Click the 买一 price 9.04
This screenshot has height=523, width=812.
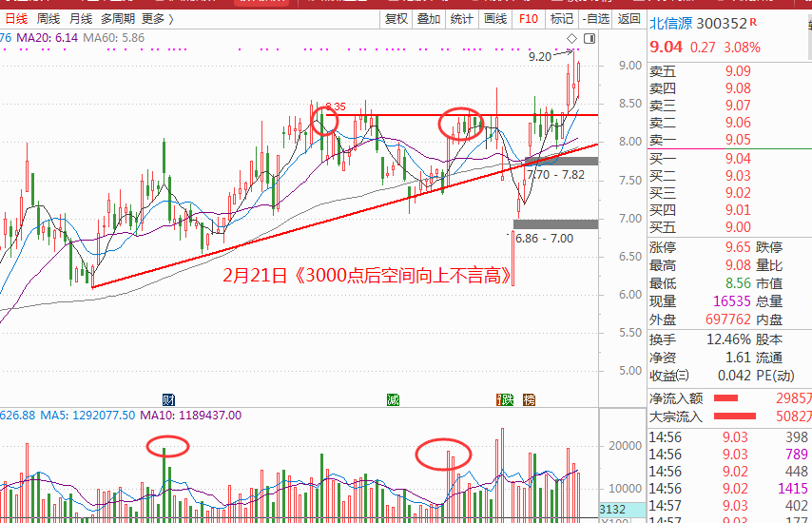(738, 159)
